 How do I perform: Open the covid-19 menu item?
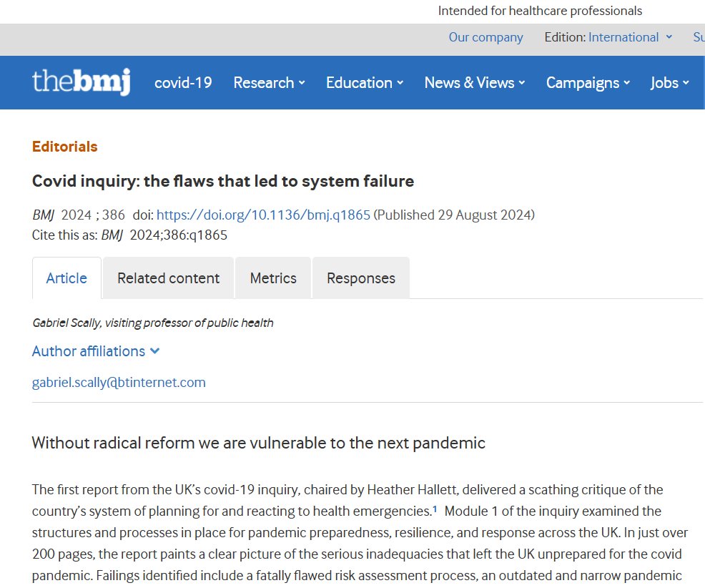coord(183,83)
